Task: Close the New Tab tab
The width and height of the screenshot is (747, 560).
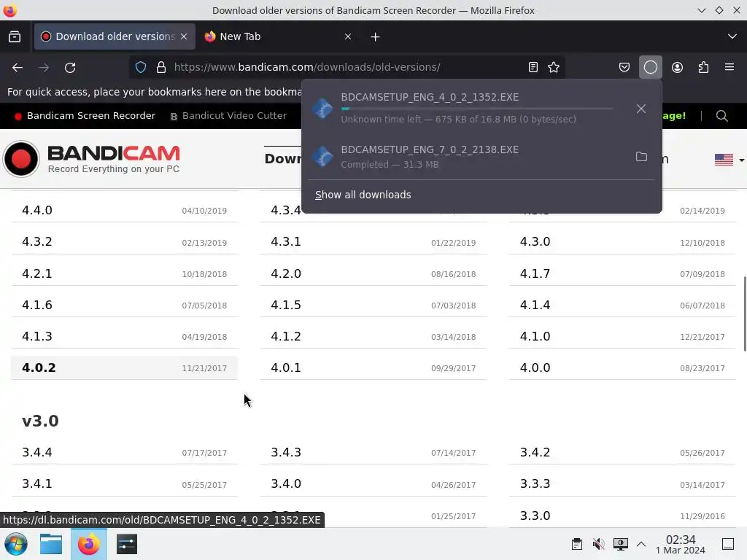Action: point(348,36)
